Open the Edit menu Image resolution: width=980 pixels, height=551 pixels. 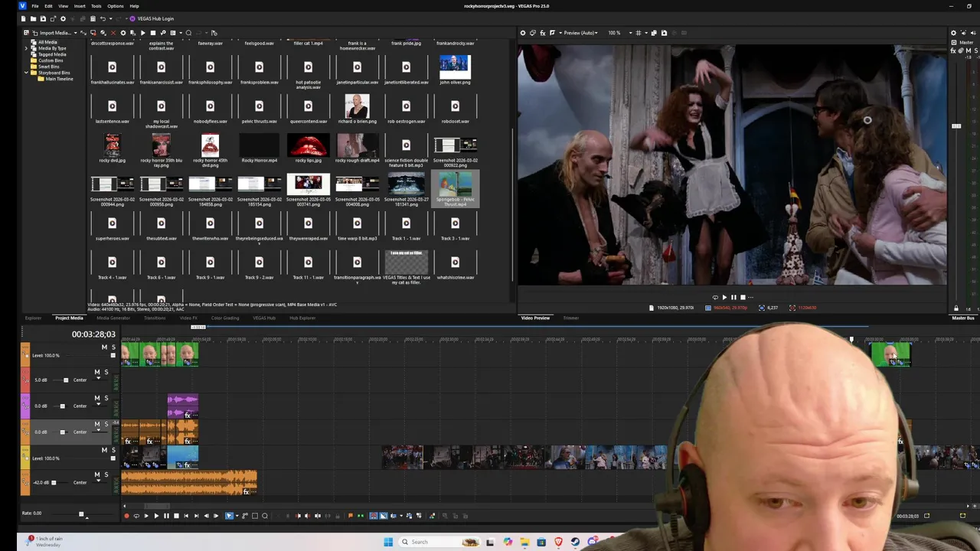click(x=48, y=6)
